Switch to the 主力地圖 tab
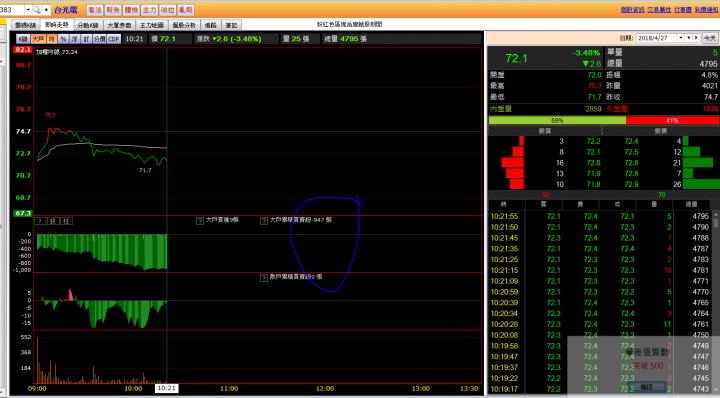This screenshot has height=398, width=720. (152, 25)
